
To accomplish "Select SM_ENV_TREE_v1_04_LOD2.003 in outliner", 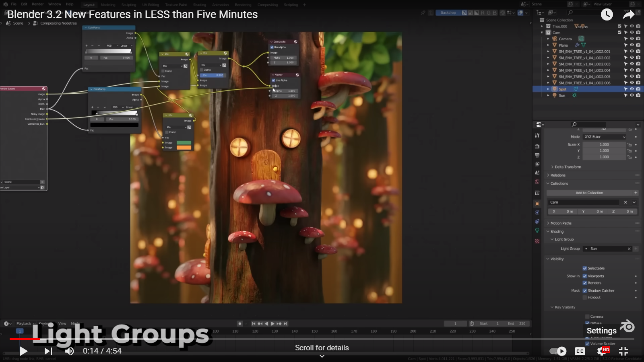I will pyautogui.click(x=584, y=64).
